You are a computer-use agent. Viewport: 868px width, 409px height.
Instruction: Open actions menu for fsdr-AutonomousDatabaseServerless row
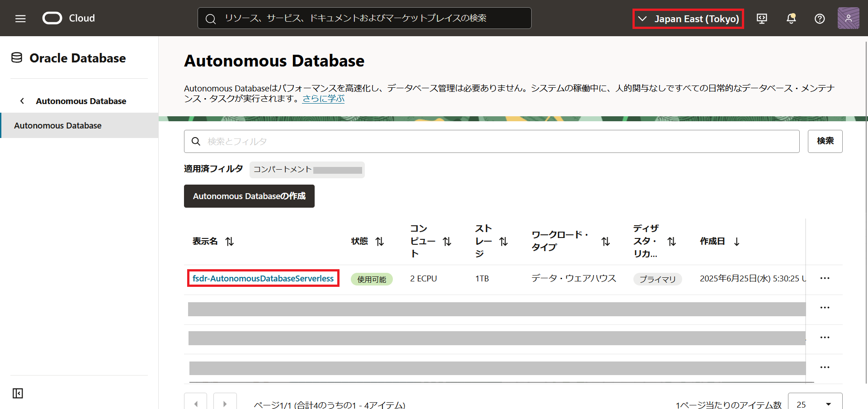pos(825,278)
